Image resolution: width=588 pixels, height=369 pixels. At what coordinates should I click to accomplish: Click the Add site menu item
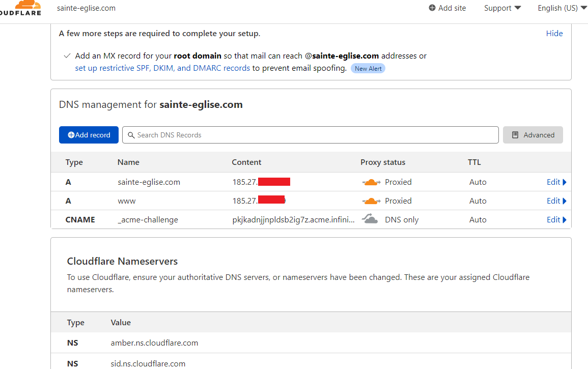click(x=452, y=8)
